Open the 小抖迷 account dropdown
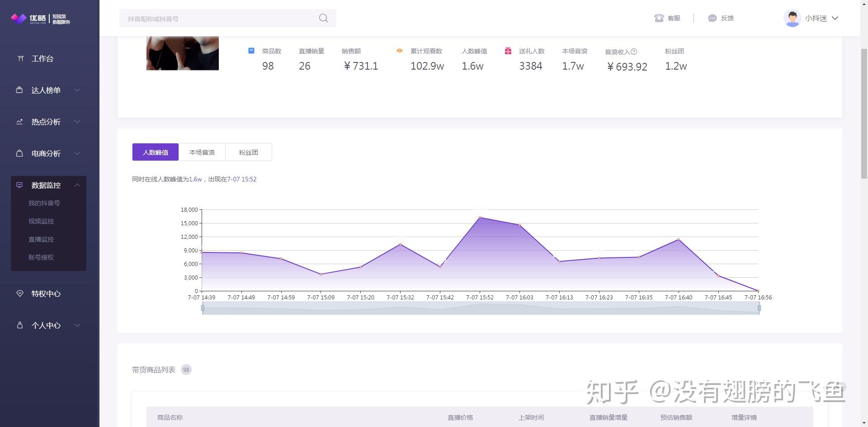The width and height of the screenshot is (868, 427). coord(818,18)
